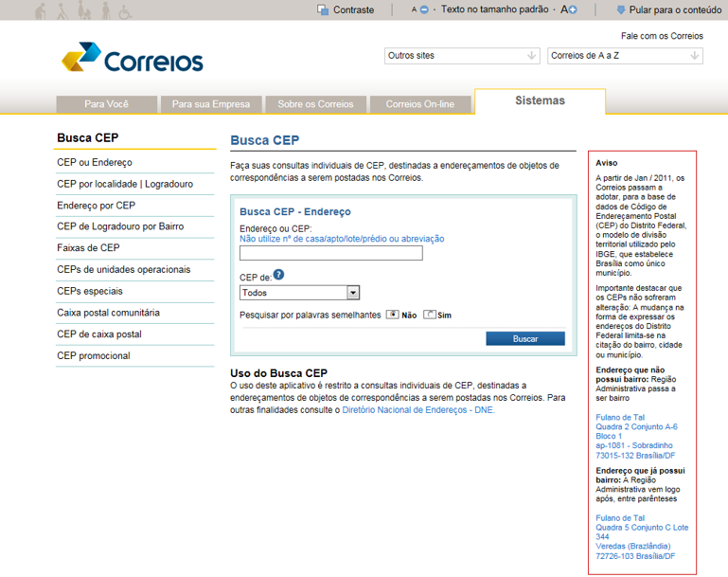Click the Endereço ou CEP input field

pyautogui.click(x=331, y=253)
